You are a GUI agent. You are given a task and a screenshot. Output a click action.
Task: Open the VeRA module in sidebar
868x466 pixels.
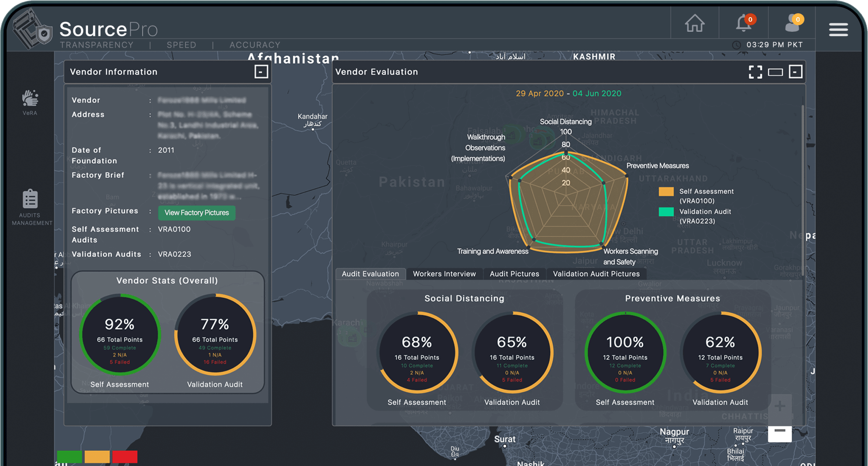tap(30, 102)
